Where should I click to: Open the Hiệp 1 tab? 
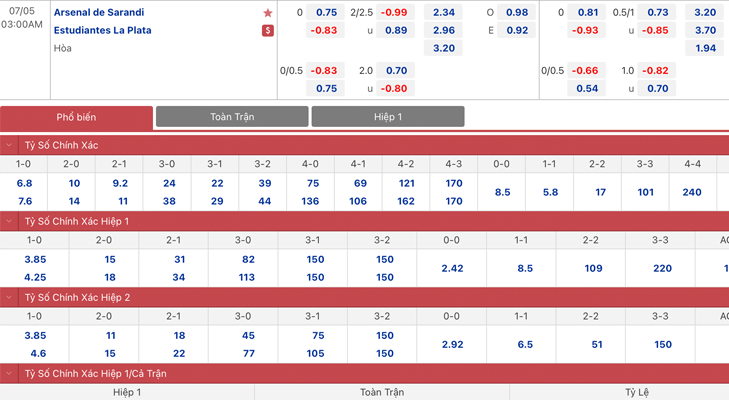[388, 117]
